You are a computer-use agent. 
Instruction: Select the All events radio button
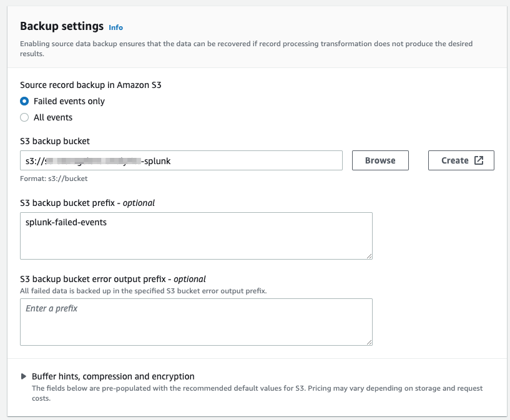click(24, 117)
